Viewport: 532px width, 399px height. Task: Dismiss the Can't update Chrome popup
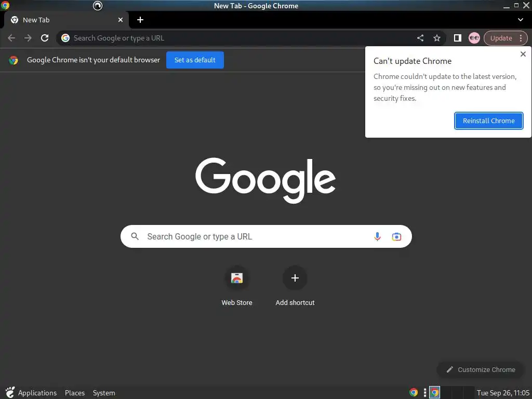coord(523,54)
